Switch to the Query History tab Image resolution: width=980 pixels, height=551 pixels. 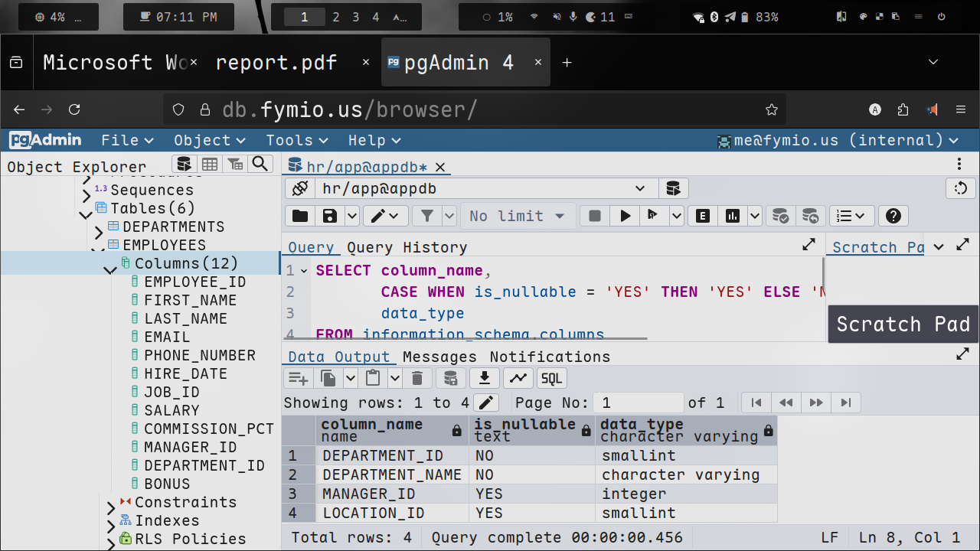(x=407, y=247)
